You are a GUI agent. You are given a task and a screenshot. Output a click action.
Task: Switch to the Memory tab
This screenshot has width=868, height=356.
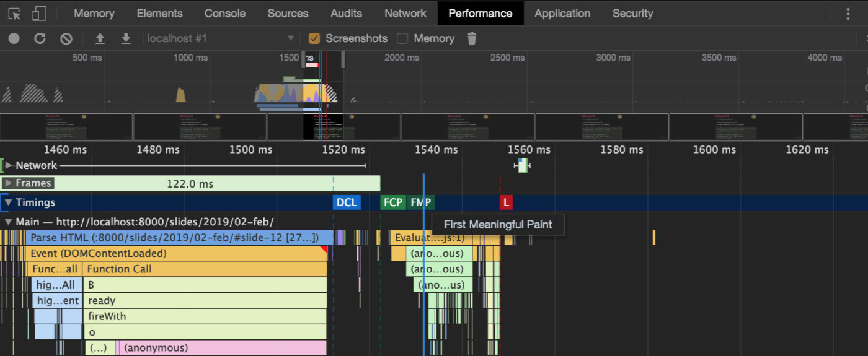coord(94,13)
